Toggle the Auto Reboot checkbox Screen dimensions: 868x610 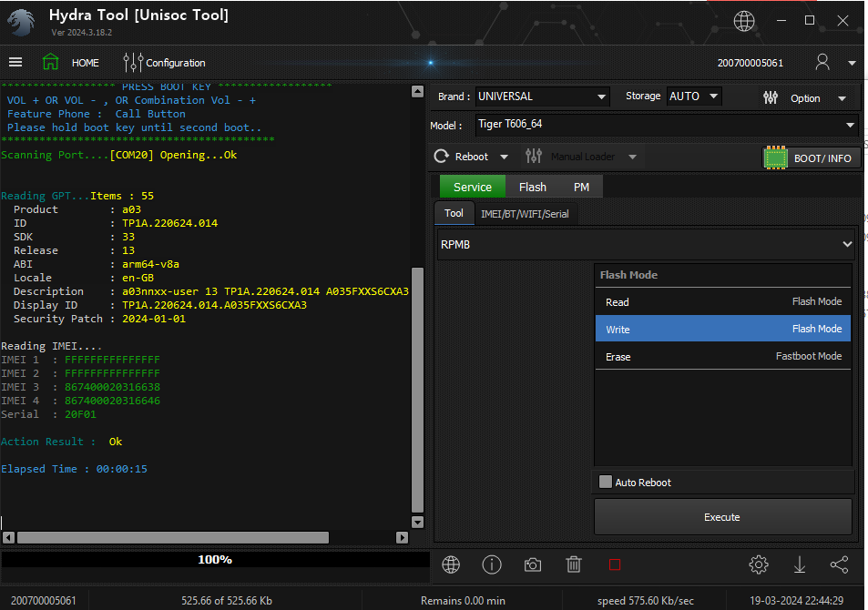(x=606, y=483)
